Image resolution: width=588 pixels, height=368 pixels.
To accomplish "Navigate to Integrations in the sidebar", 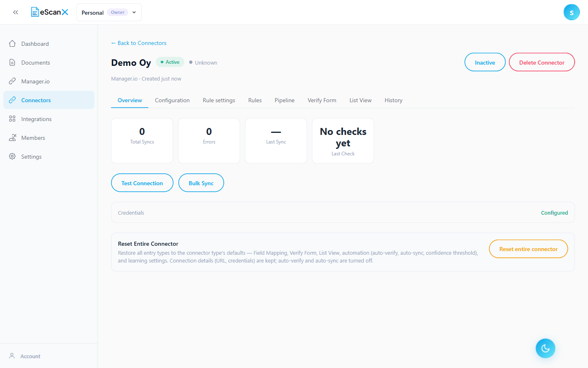I will (x=49, y=119).
